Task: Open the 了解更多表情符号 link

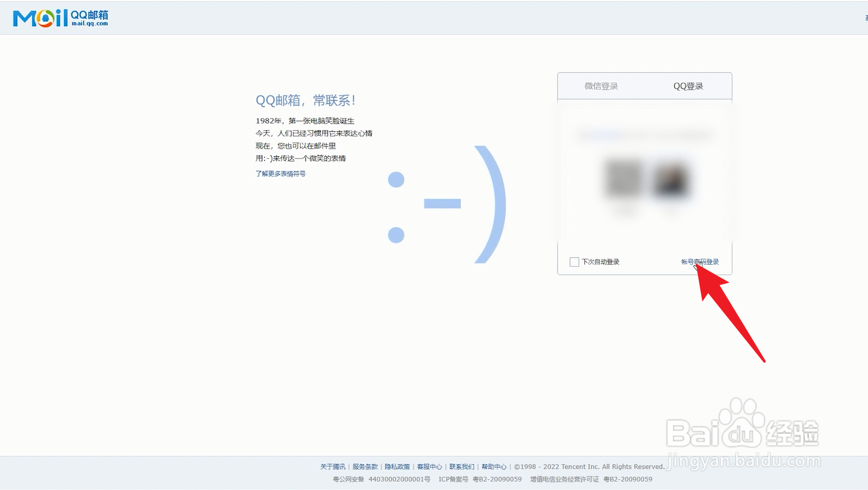Action: pos(280,174)
